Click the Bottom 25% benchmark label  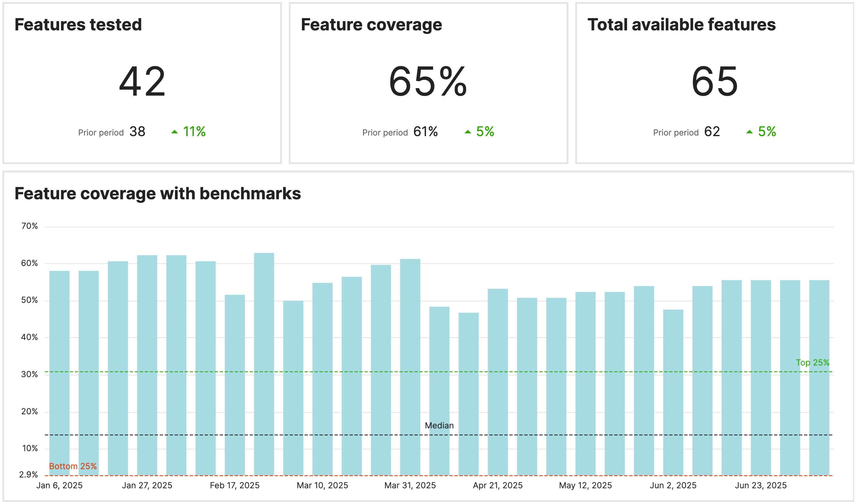pyautogui.click(x=72, y=467)
